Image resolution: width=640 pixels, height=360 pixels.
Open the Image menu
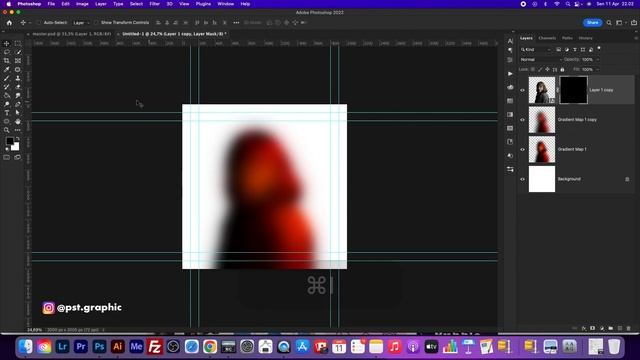click(82, 4)
